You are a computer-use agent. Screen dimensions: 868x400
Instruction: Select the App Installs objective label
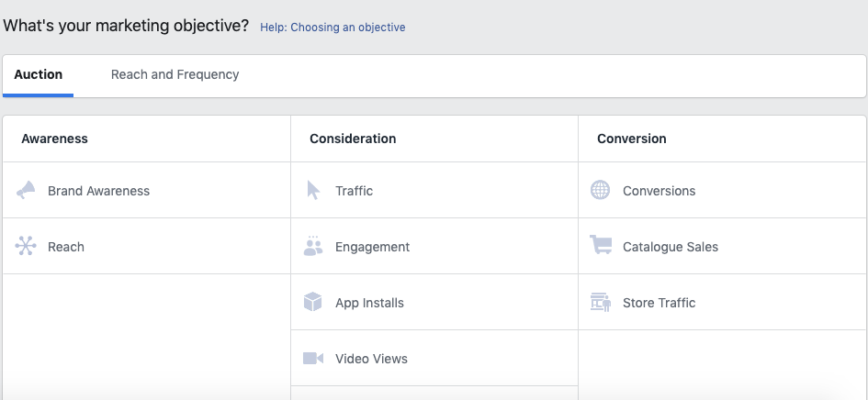(x=370, y=303)
